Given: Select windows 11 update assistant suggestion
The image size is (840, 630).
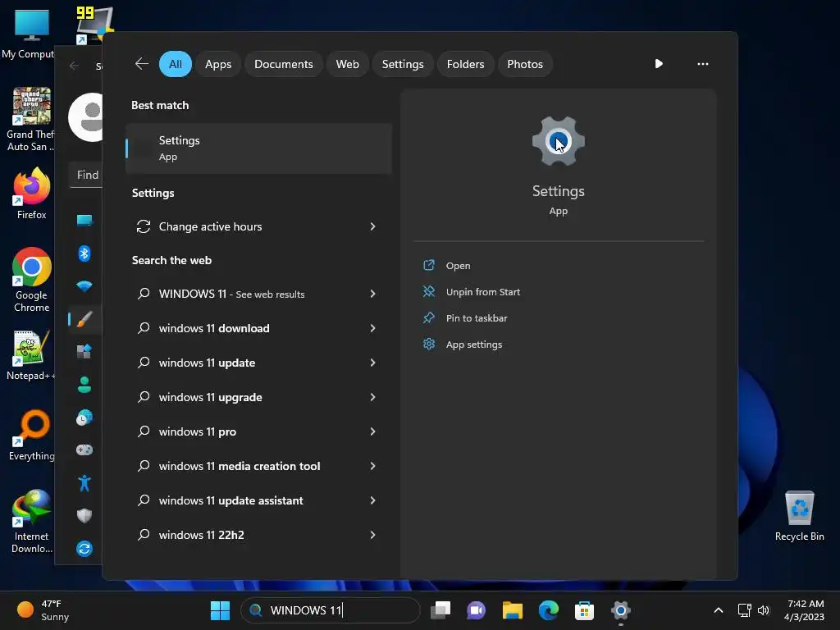Looking at the screenshot, I should point(258,500).
